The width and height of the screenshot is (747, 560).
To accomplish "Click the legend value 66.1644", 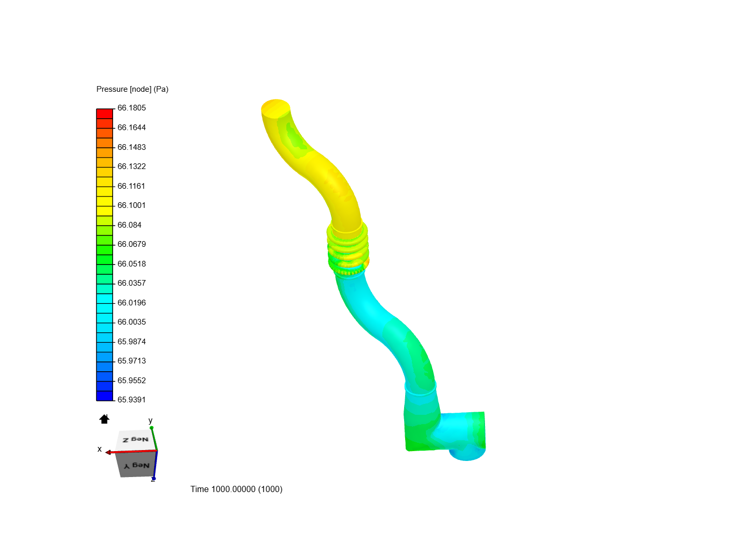I will [x=132, y=128].
